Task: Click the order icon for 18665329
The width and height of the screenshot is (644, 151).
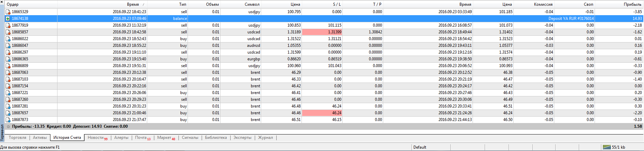Action: coord(8,12)
